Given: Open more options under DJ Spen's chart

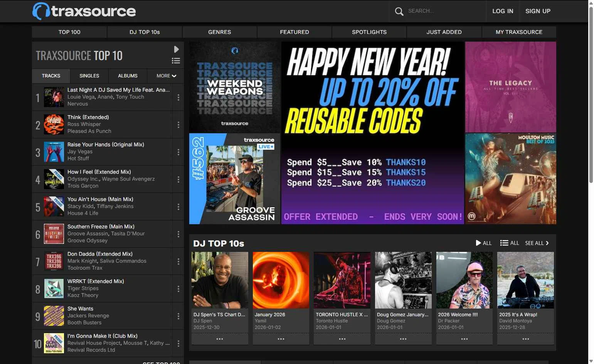Looking at the screenshot, I should 220,339.
